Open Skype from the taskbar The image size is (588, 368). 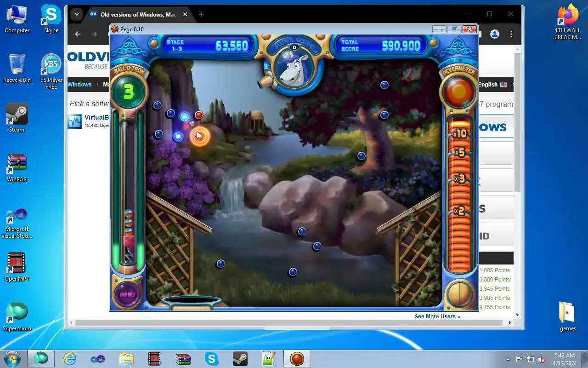pos(212,358)
